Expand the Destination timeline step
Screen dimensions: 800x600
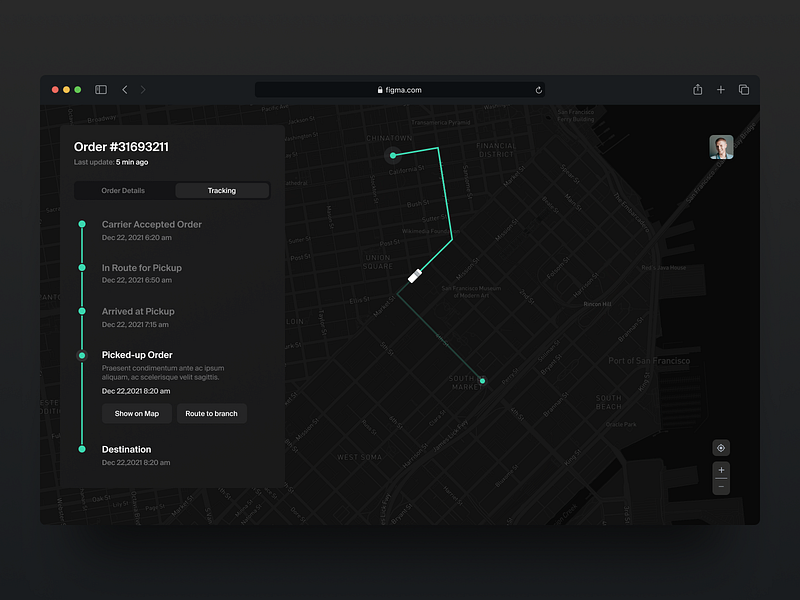(x=126, y=449)
